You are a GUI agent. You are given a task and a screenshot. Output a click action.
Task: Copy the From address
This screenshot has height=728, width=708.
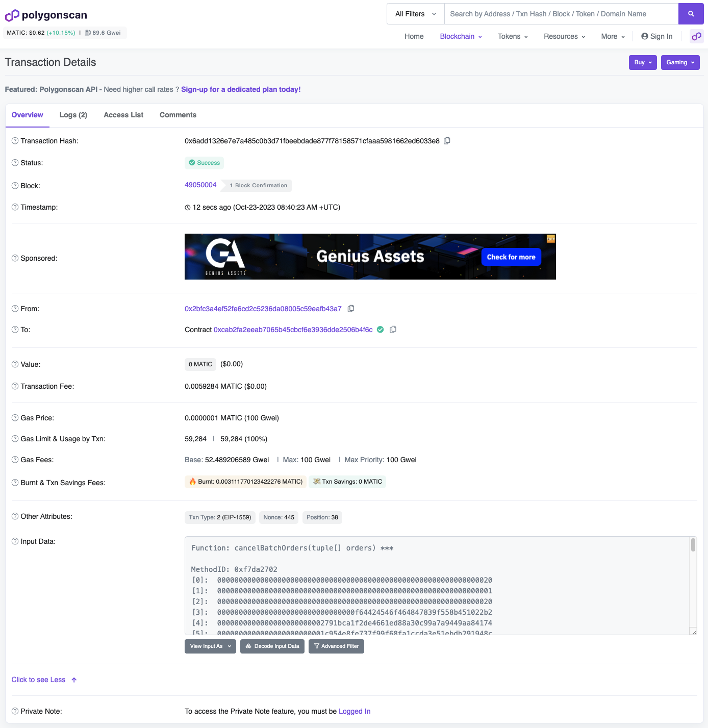pyautogui.click(x=351, y=309)
